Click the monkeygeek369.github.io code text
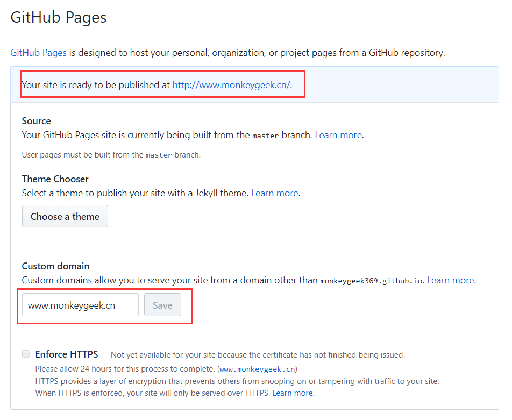The image size is (512, 420). pos(372,281)
